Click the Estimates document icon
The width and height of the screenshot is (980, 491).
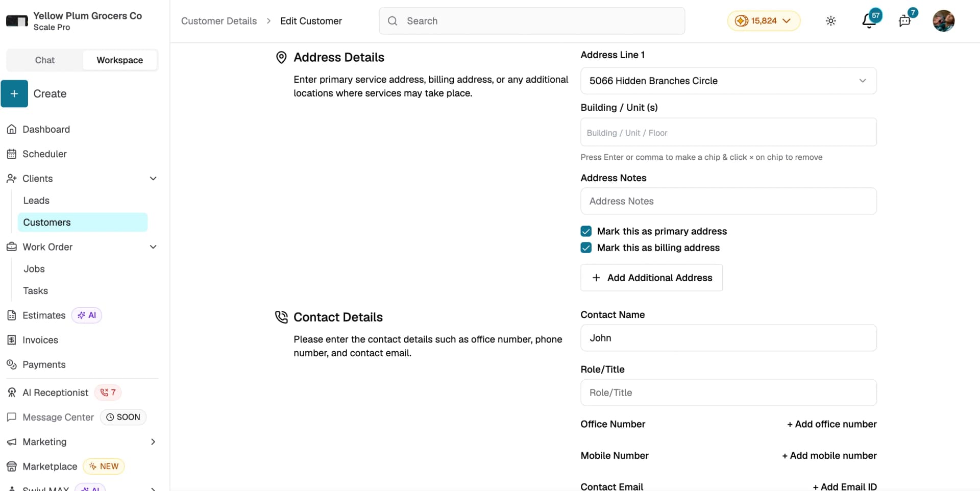[x=12, y=315]
